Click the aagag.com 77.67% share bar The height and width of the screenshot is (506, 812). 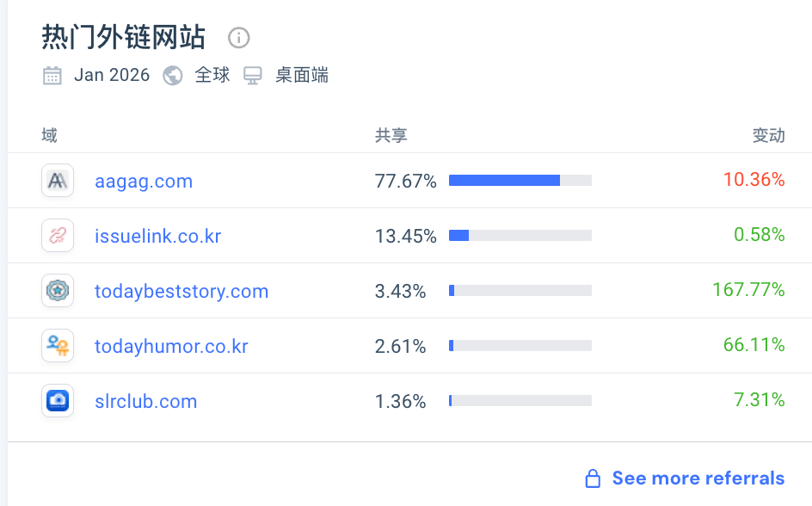[x=520, y=181]
